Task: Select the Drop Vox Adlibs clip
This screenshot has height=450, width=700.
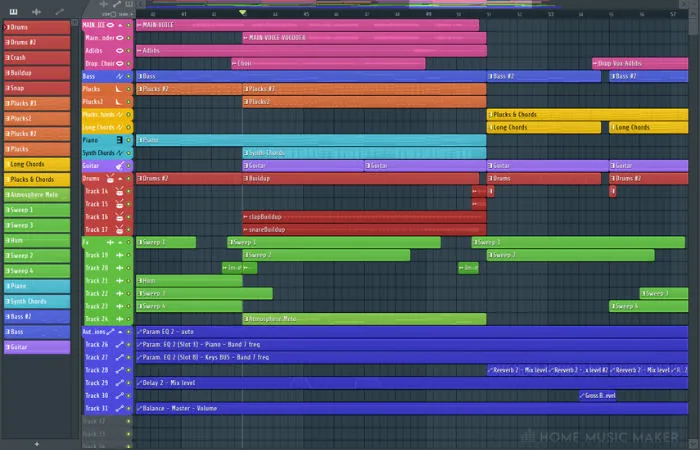Action: (640, 63)
